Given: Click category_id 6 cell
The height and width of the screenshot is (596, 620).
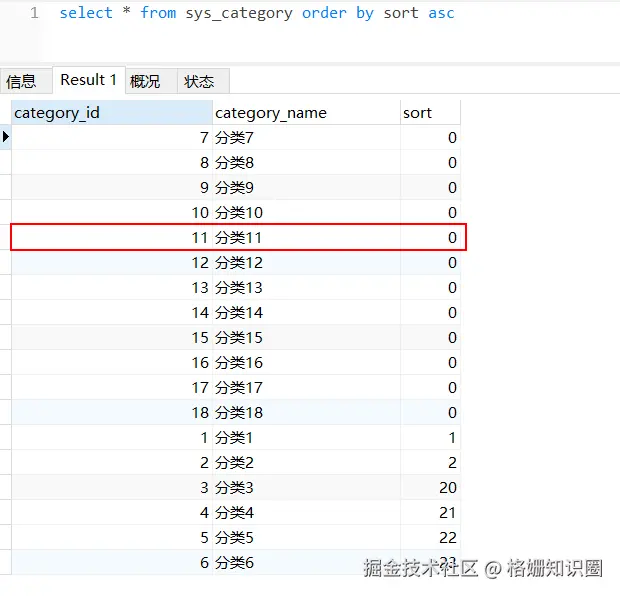Looking at the screenshot, I should (112, 562).
